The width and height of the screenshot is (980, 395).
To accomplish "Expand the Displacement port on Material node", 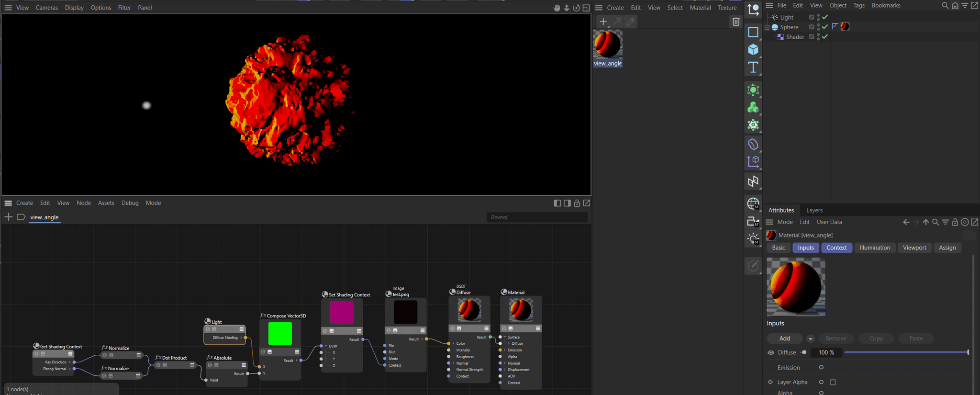I will click(x=505, y=370).
